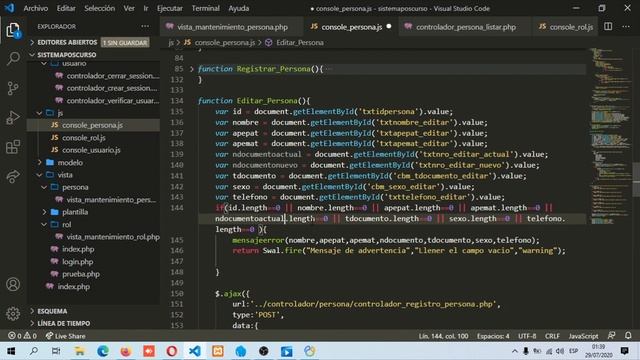Screen dimensions: 640x360
Task: Change language mode JavaScript in status bar
Action: 583,336
